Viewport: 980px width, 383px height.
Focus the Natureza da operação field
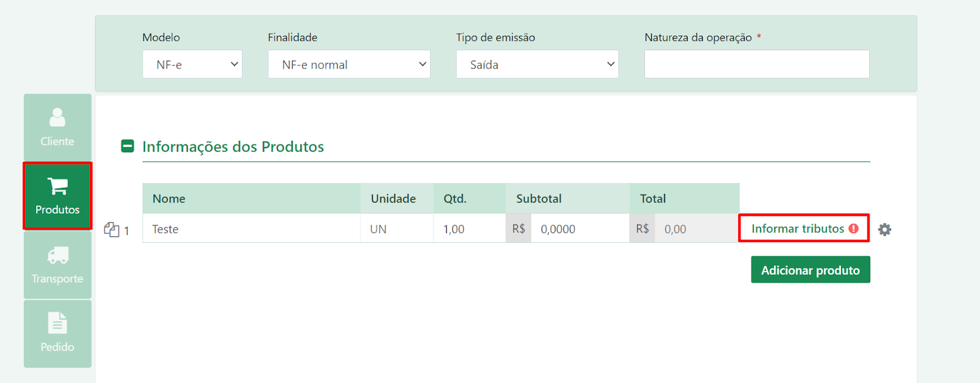[x=756, y=64]
